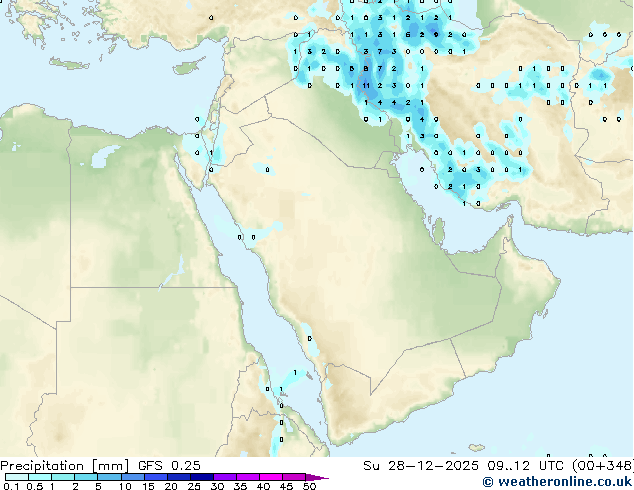The width and height of the screenshot is (634, 490).
Task: Click the '11' precipitation value on the map
Action: click(366, 86)
